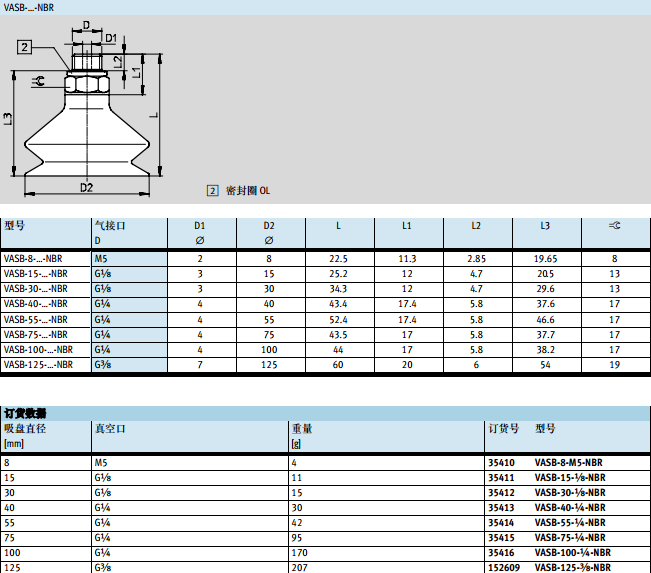This screenshot has height=573, width=651.
Task: Select the row label VASB-15-...-NBR
Action: pyautogui.click(x=35, y=274)
